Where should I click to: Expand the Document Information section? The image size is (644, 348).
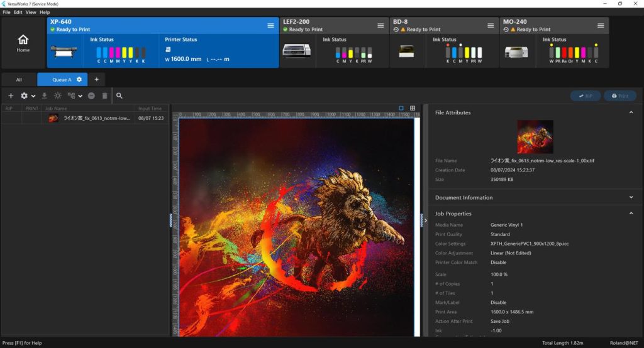631,197
